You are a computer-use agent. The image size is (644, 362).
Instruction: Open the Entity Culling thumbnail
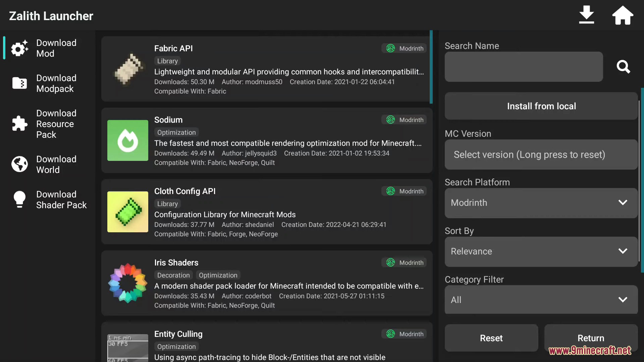point(128,348)
